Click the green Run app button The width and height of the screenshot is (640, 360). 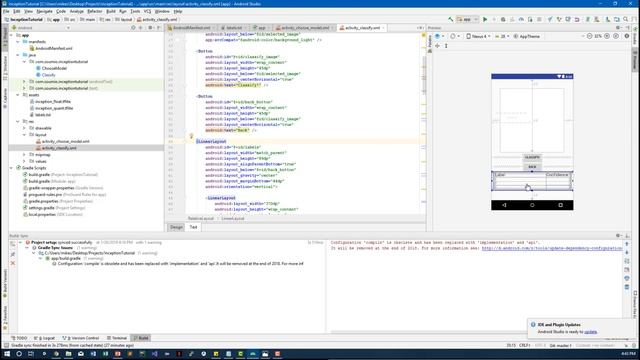[485, 19]
